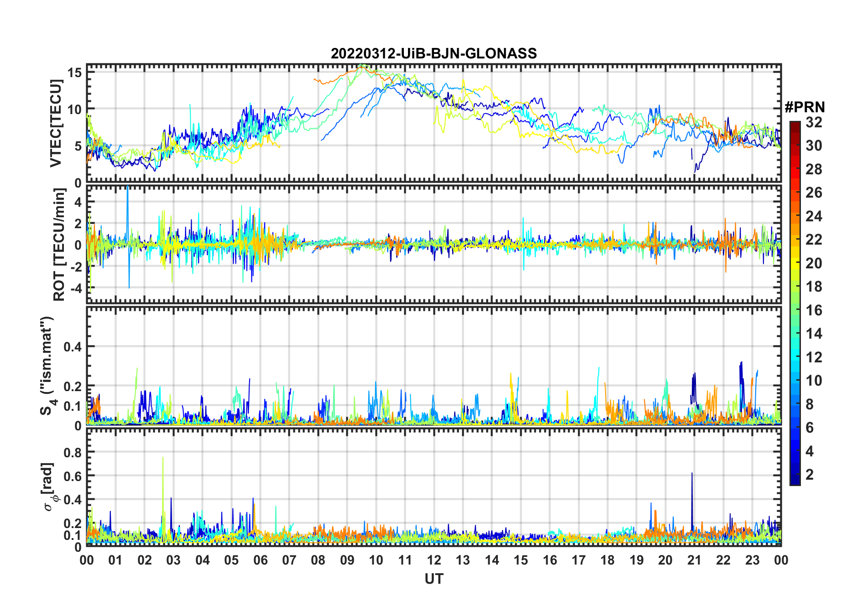868x607 pixels.
Task: Click colorbar tick label 26
Action: [x=814, y=193]
